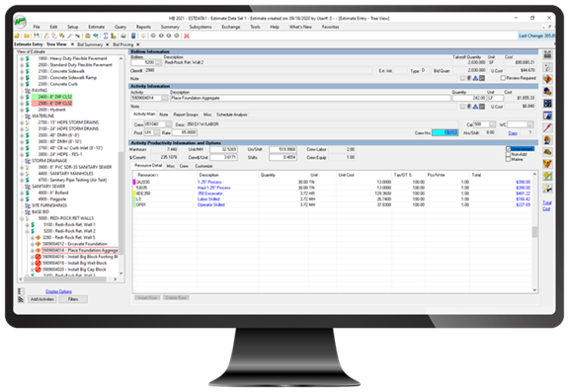Viewport: 569px width, 392px height.
Task: Switch to the Bid Summary tab
Action: coord(90,44)
